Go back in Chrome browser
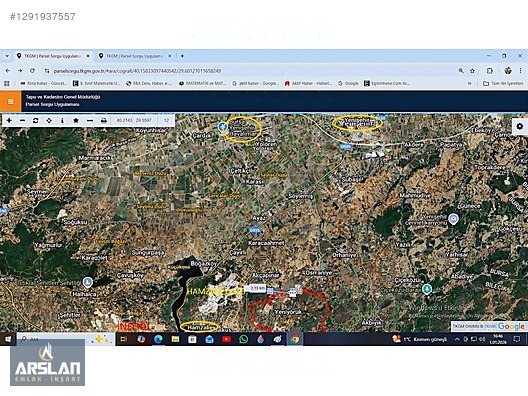Viewport: 528px width, 396px height. [8, 71]
